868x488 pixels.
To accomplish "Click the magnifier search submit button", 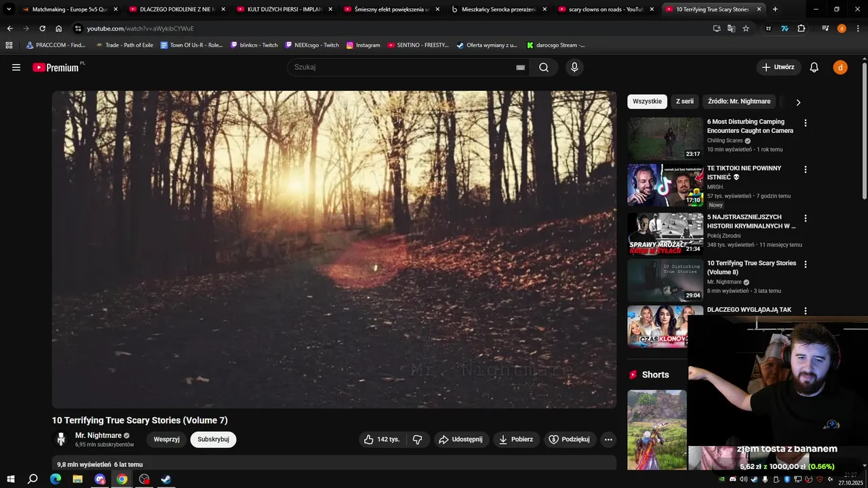I will [x=544, y=67].
